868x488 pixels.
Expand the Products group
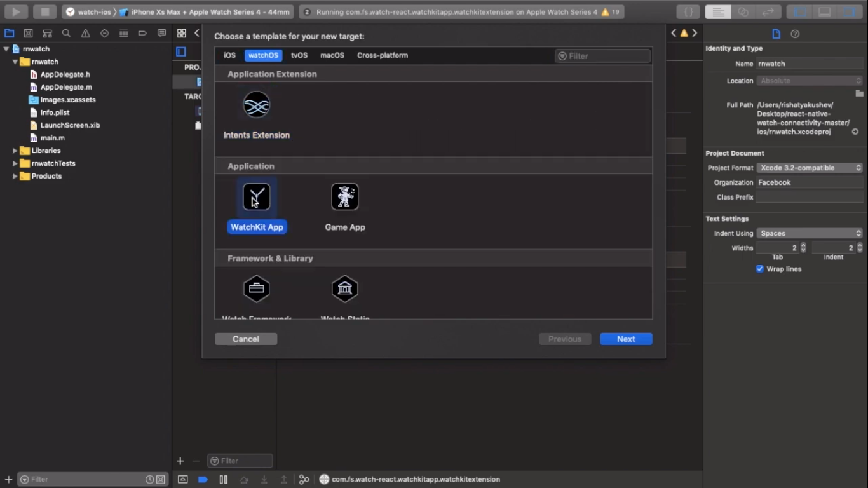click(x=15, y=176)
